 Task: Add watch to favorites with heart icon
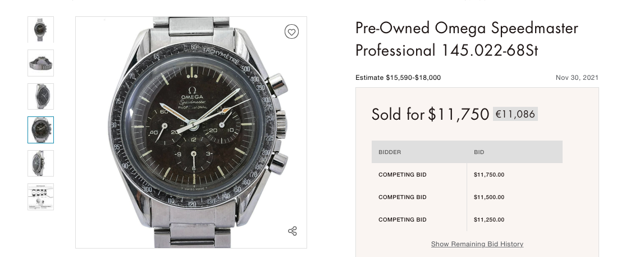point(291,32)
